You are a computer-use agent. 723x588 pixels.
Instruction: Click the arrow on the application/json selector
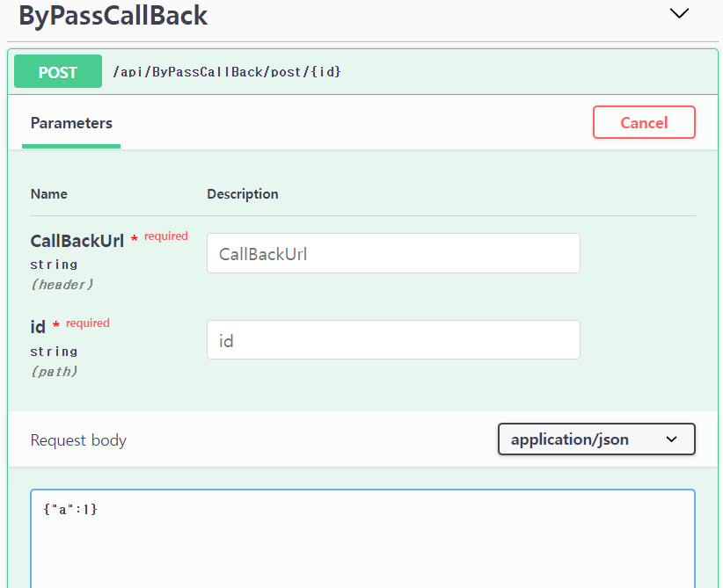click(x=672, y=439)
